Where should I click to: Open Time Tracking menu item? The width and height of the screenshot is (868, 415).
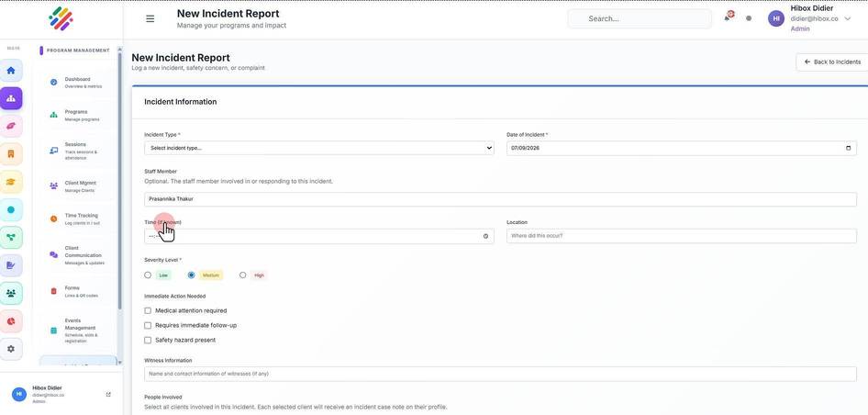(77, 219)
